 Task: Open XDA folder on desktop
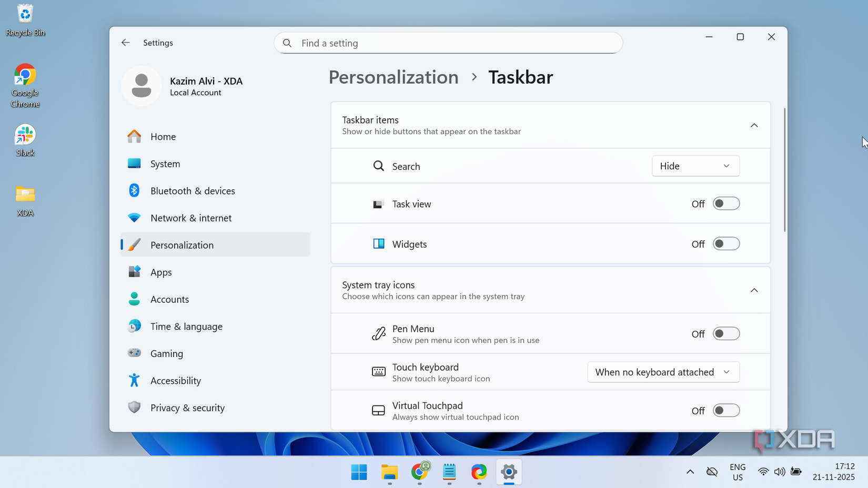[25, 201]
